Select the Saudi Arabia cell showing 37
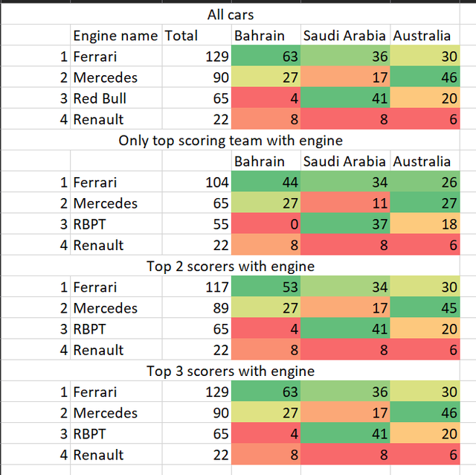The height and width of the screenshot is (475, 476). pos(345,224)
